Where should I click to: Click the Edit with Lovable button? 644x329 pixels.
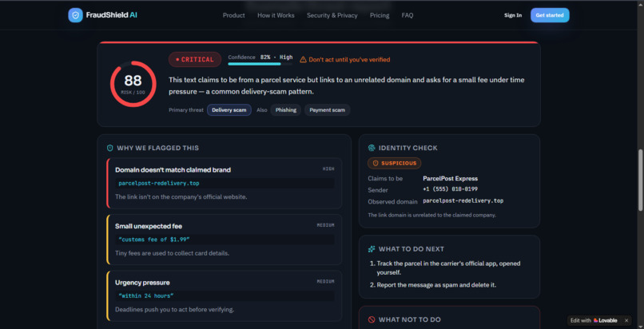594,320
